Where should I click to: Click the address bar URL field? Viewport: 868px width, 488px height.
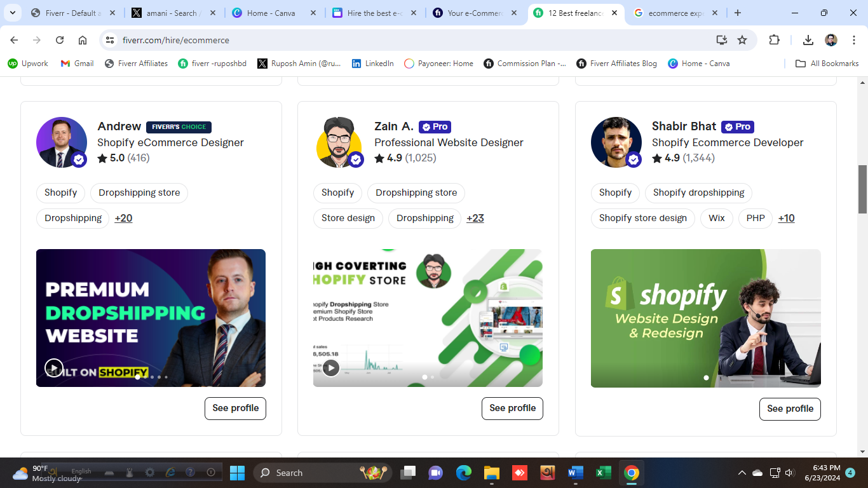(407, 40)
